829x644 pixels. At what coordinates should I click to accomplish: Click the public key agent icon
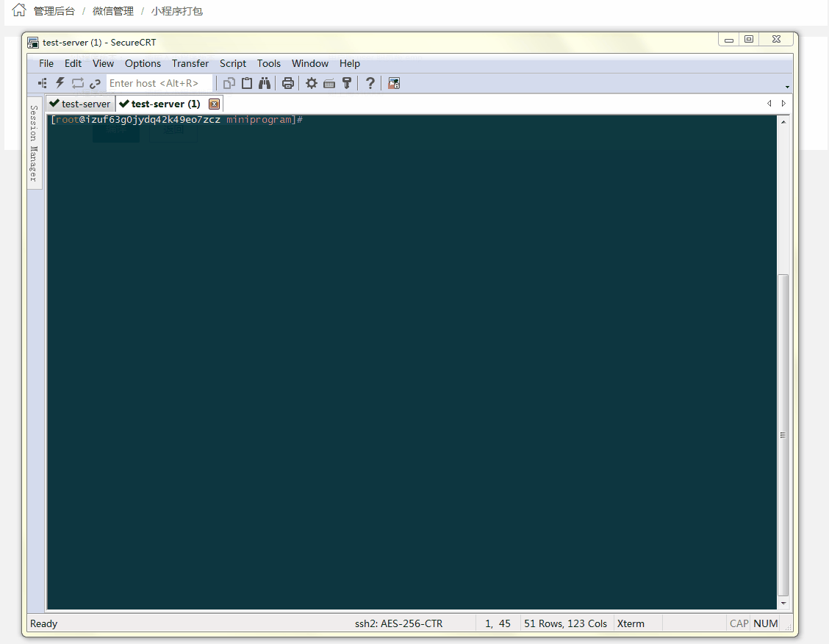coord(347,83)
